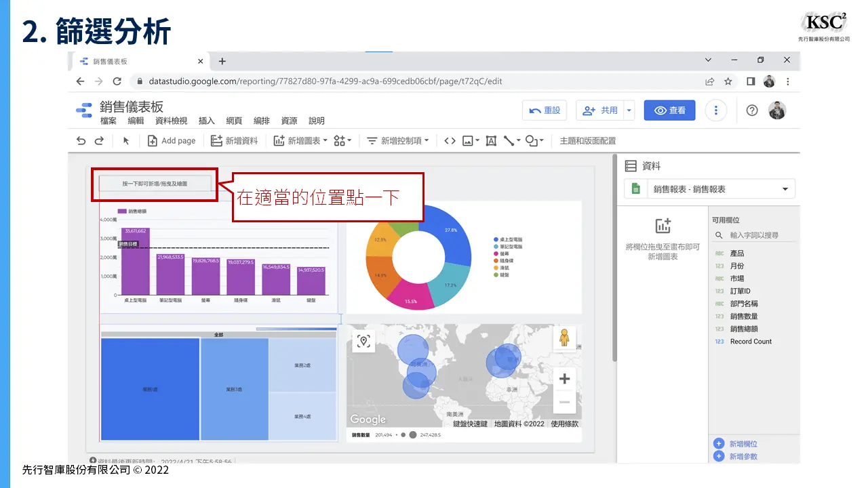Select the 部門名稱 field
Image resolution: width=868 pixels, height=488 pixels.
tap(744, 304)
